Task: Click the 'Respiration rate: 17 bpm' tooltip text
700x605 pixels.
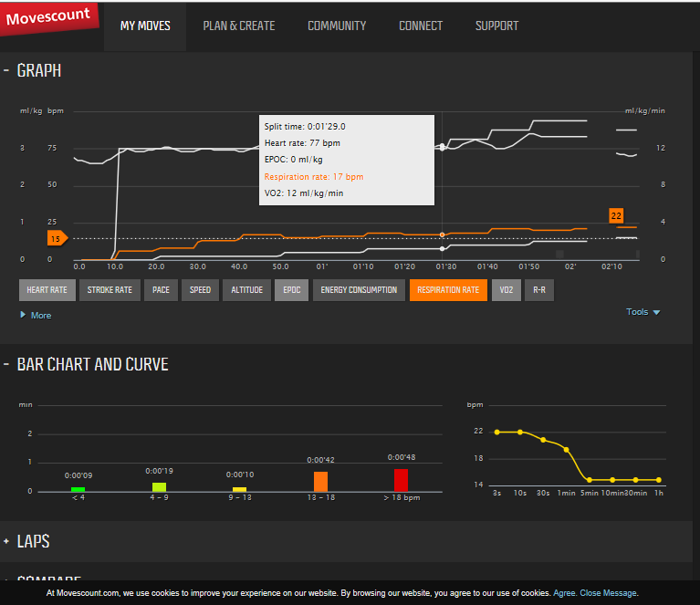Action: pos(314,177)
